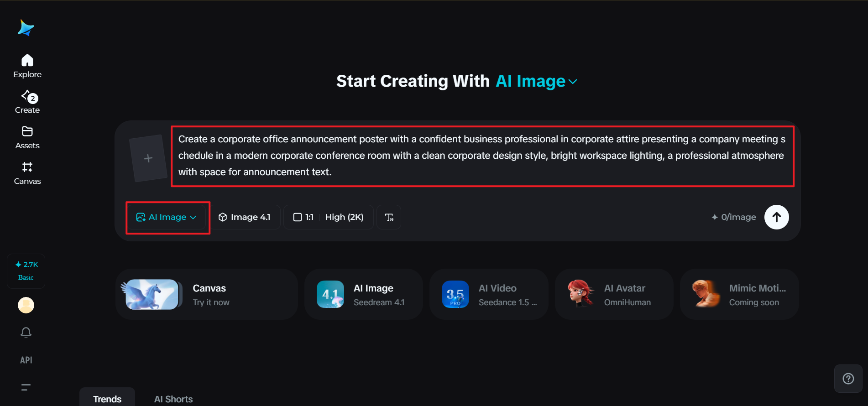Open the Image 4.1 model selector
Image resolution: width=868 pixels, height=406 pixels.
tap(245, 217)
